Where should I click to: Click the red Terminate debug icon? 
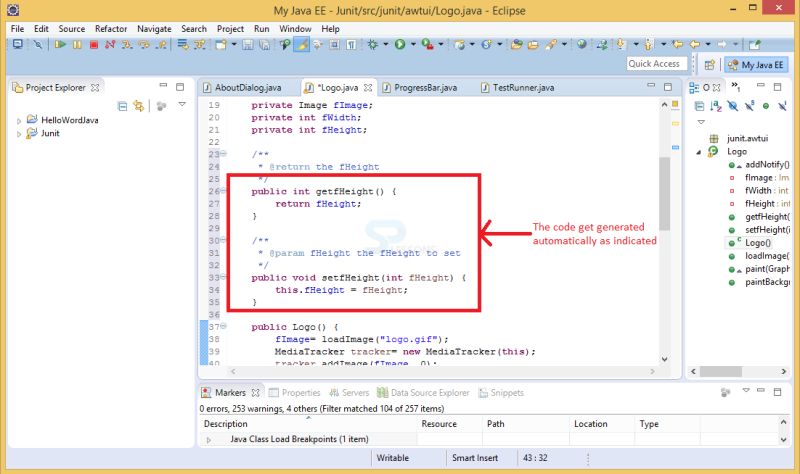point(94,44)
